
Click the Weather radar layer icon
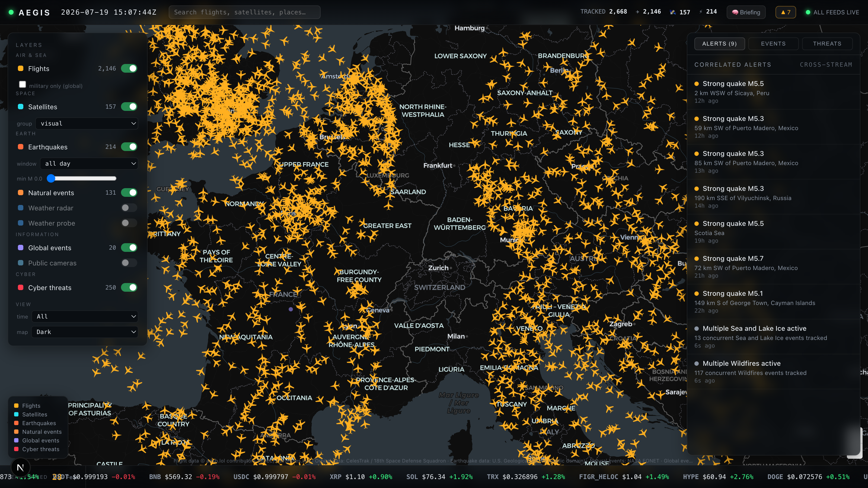(x=21, y=208)
